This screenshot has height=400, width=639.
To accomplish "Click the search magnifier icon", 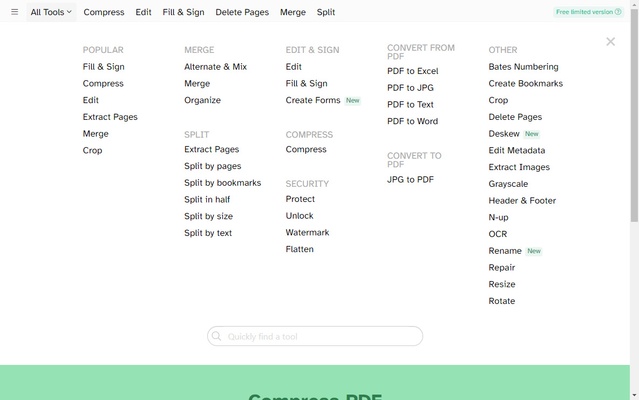I will (x=216, y=336).
